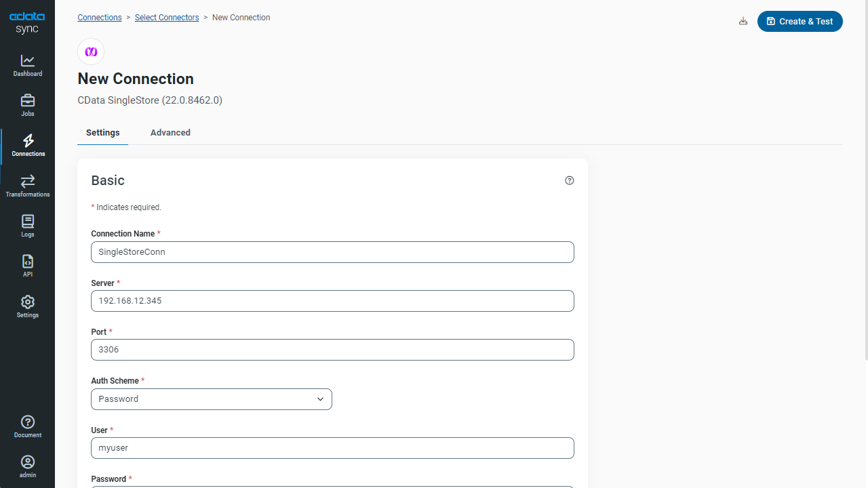The width and height of the screenshot is (868, 488).
Task: Open Settings from the sidebar
Action: [x=27, y=307]
